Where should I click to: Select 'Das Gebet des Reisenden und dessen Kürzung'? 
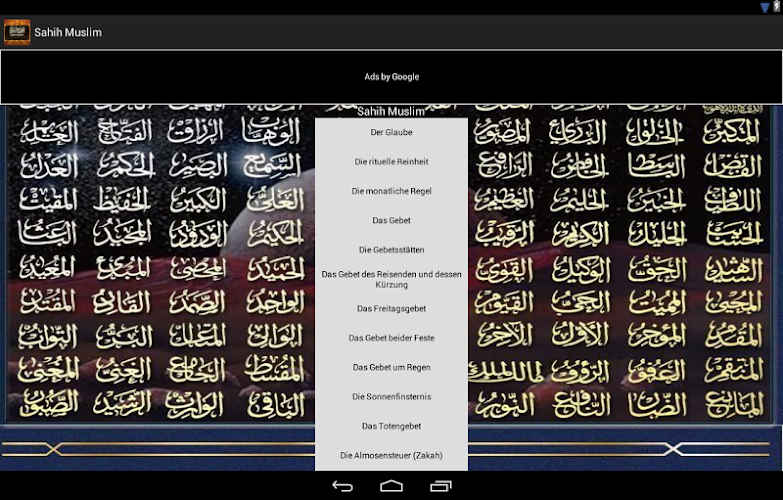392,279
